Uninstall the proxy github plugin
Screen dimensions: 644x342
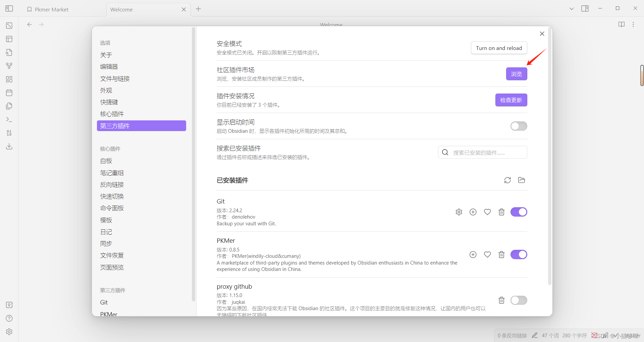[501, 300]
